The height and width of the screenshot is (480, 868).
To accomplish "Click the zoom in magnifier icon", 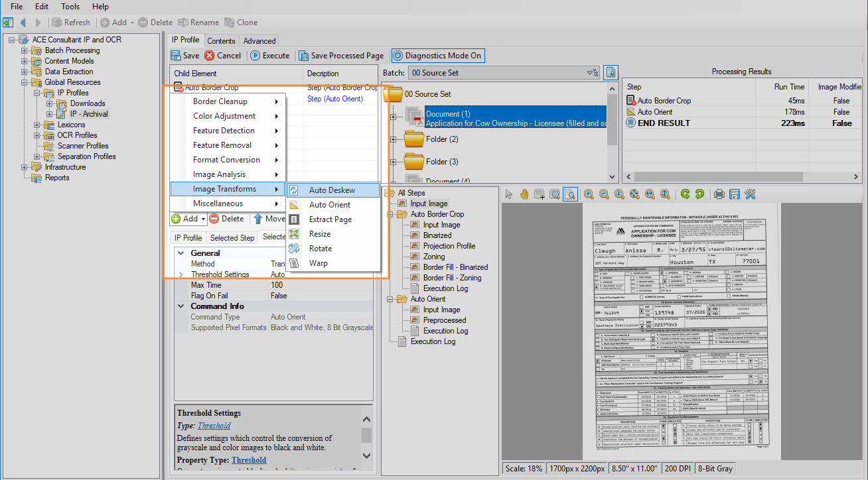I will coord(589,194).
